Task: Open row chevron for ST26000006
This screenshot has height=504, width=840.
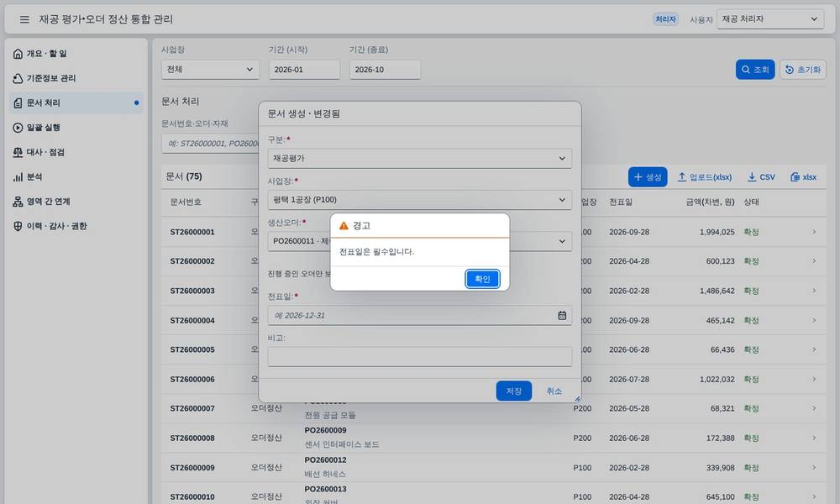Action: tap(814, 379)
